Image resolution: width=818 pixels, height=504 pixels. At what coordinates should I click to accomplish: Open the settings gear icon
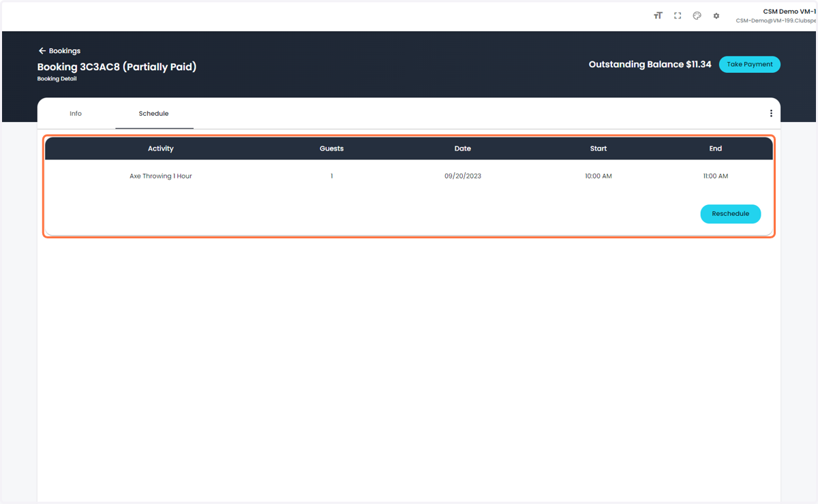coord(716,16)
